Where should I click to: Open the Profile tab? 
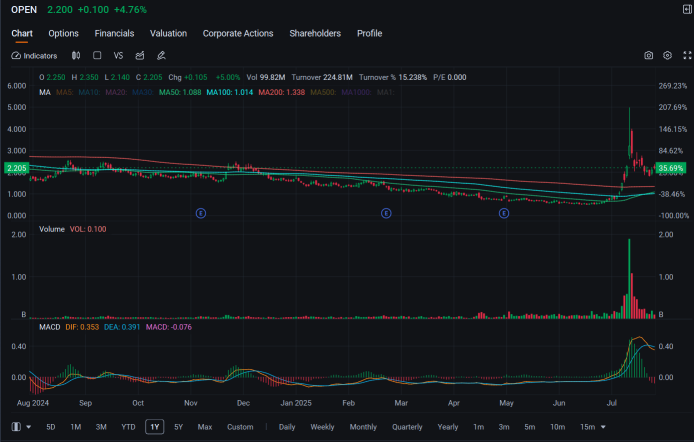pos(370,34)
